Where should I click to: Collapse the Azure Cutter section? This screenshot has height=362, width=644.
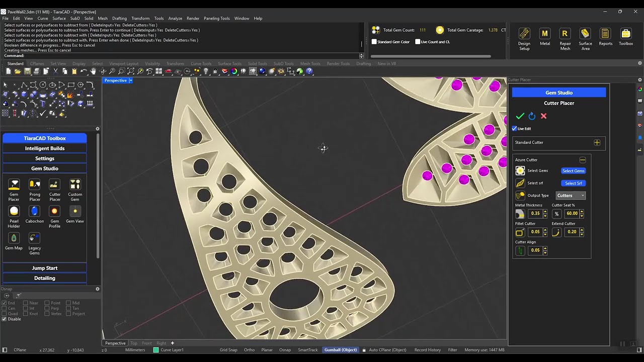coord(583,160)
